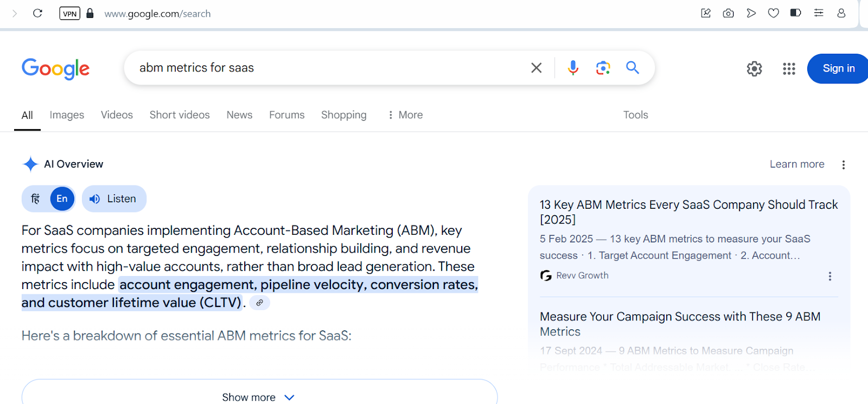Image resolution: width=868 pixels, height=404 pixels.
Task: Open the Shopping tab
Action: 344,115
